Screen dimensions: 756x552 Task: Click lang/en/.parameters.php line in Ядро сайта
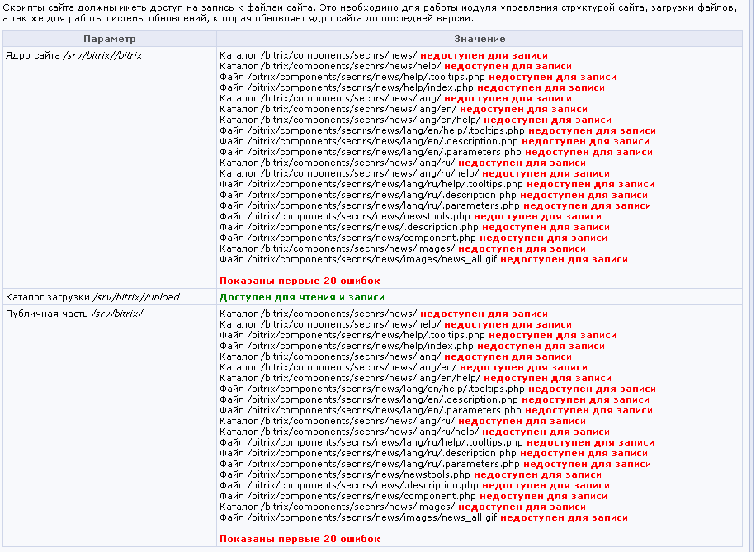pyautogui.click(x=436, y=152)
